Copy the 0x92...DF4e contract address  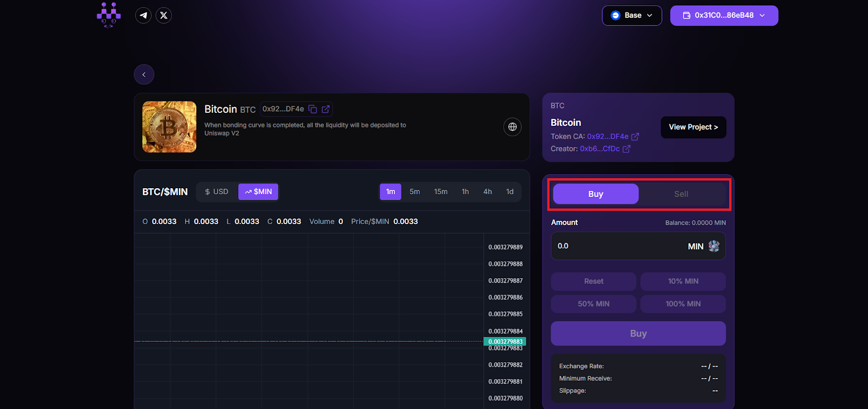point(312,109)
